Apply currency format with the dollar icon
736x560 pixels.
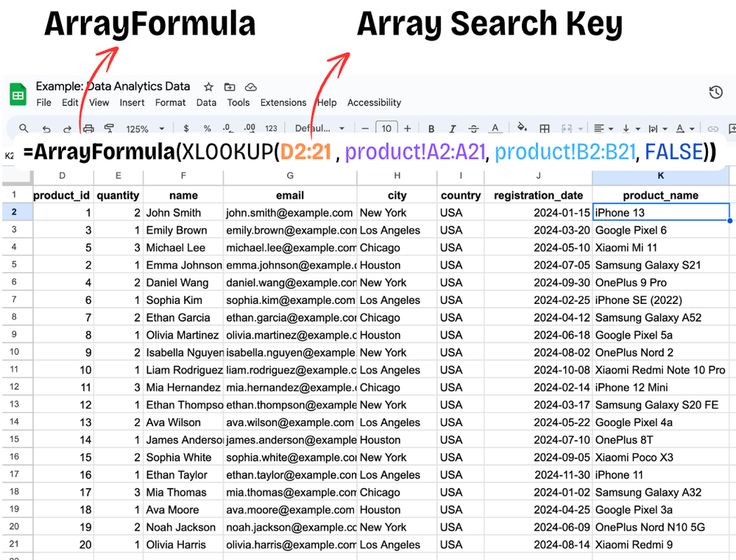tap(186, 127)
